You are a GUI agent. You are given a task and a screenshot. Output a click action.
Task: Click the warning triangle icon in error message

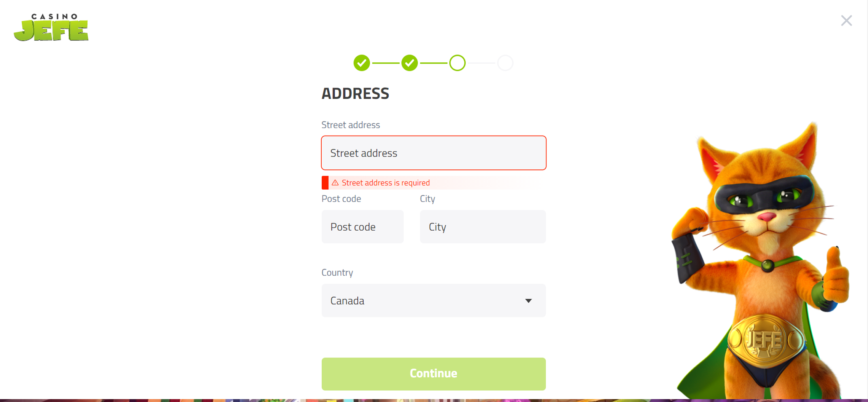coord(335,183)
